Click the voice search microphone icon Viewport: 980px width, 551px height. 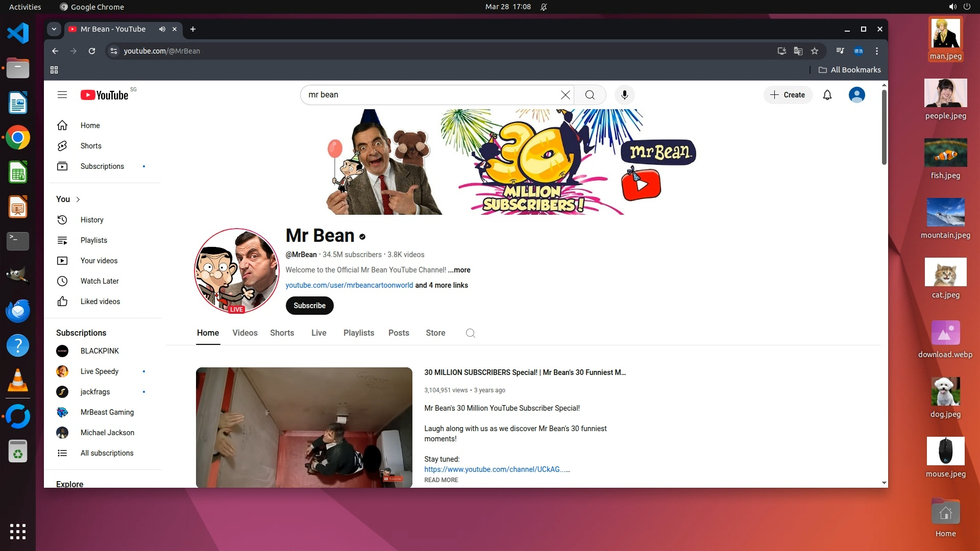tap(624, 95)
